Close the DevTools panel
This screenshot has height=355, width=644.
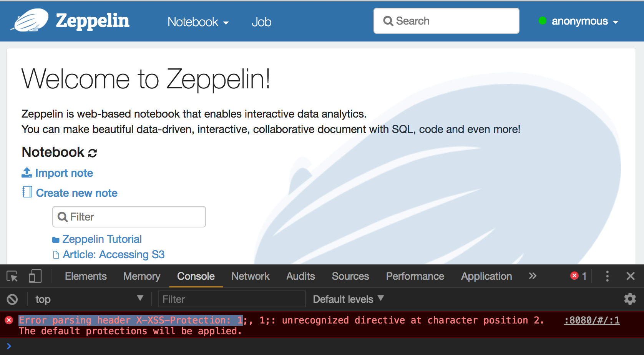click(x=631, y=276)
